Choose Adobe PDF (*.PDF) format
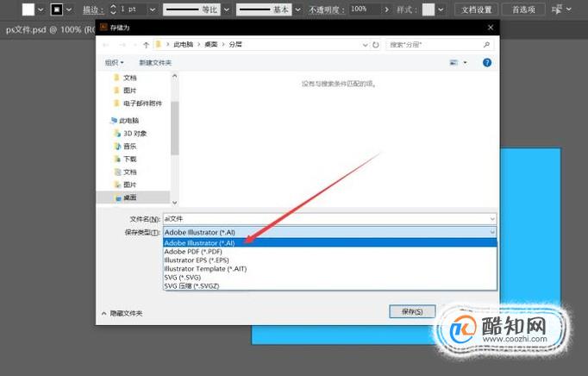The width and height of the screenshot is (588, 376). click(329, 252)
